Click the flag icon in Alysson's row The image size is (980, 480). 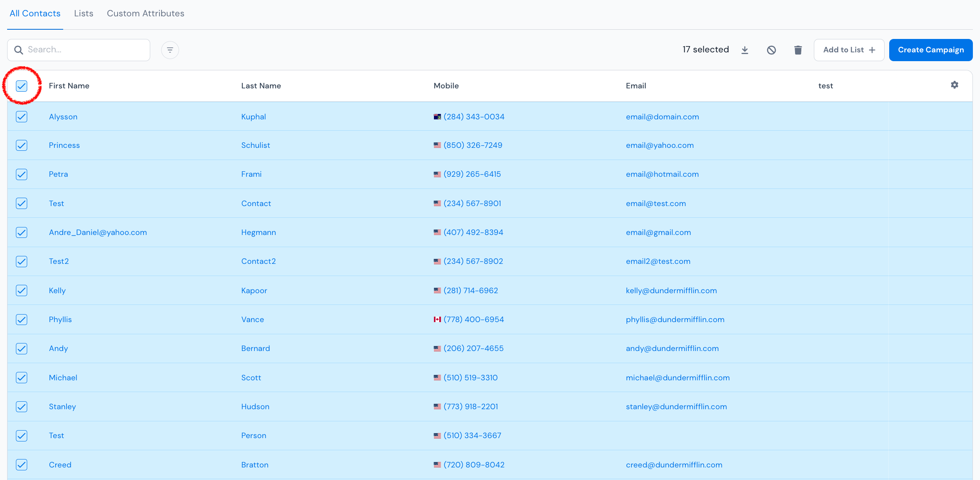coord(437,117)
